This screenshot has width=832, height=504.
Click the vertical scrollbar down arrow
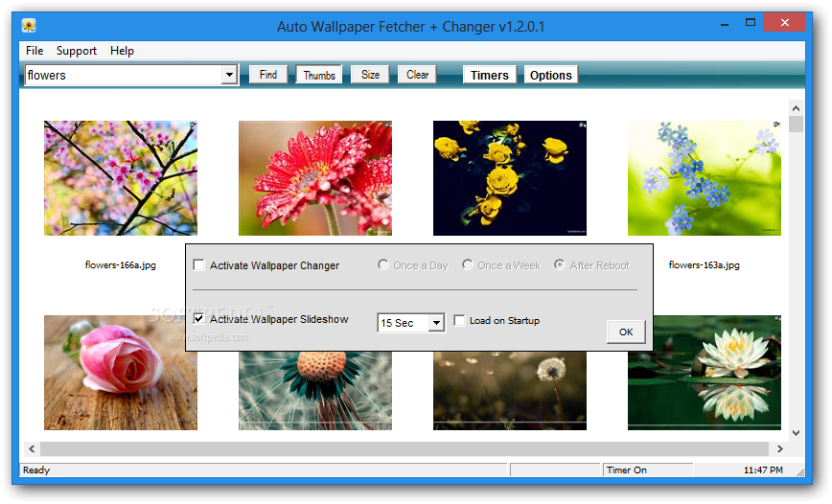796,433
